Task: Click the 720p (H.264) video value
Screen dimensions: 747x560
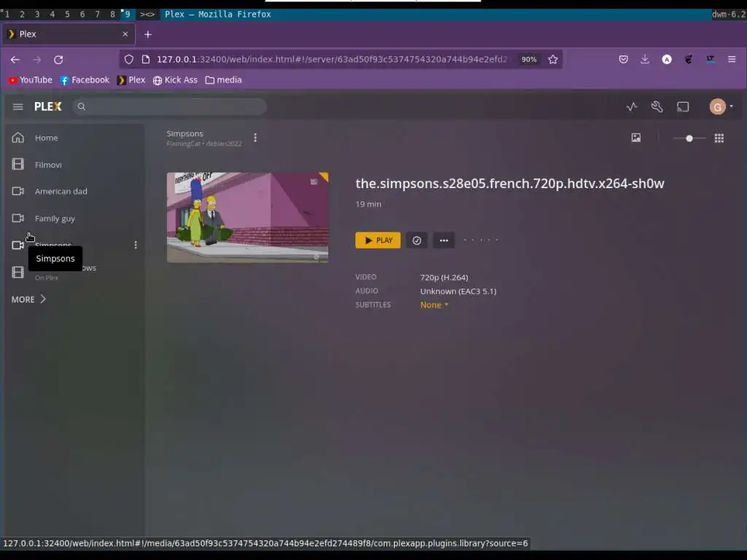Action: point(444,277)
